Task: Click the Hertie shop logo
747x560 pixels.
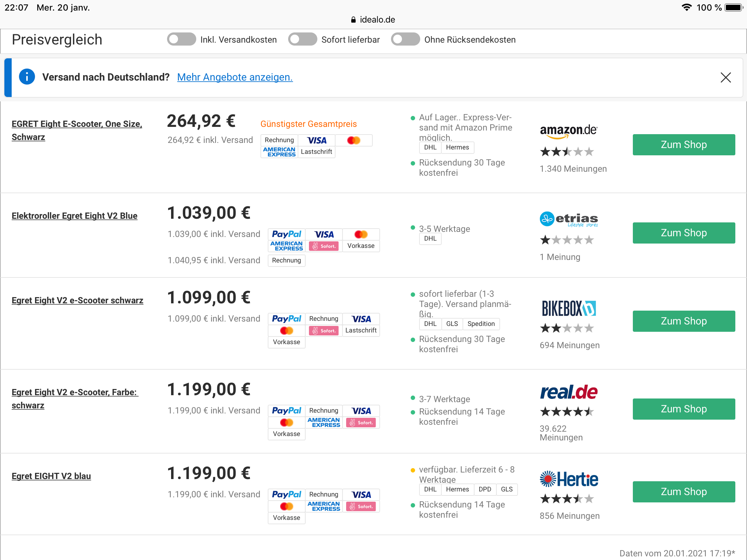Action: (x=569, y=479)
